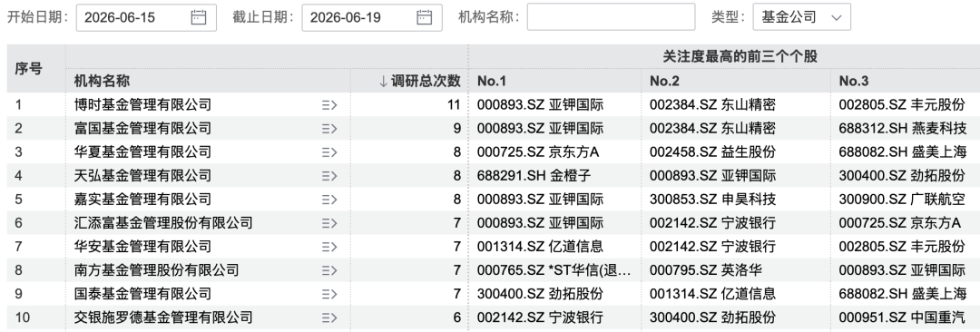Viewport: 980px width, 332px height.
Task: Click the 机构名称 search input field
Action: pos(611,17)
